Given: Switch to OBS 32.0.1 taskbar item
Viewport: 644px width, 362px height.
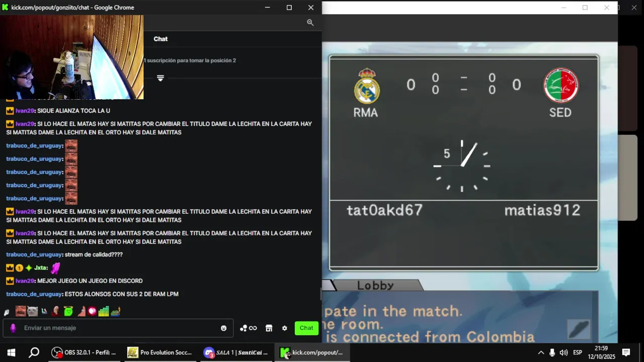Looking at the screenshot, I should [84, 352].
